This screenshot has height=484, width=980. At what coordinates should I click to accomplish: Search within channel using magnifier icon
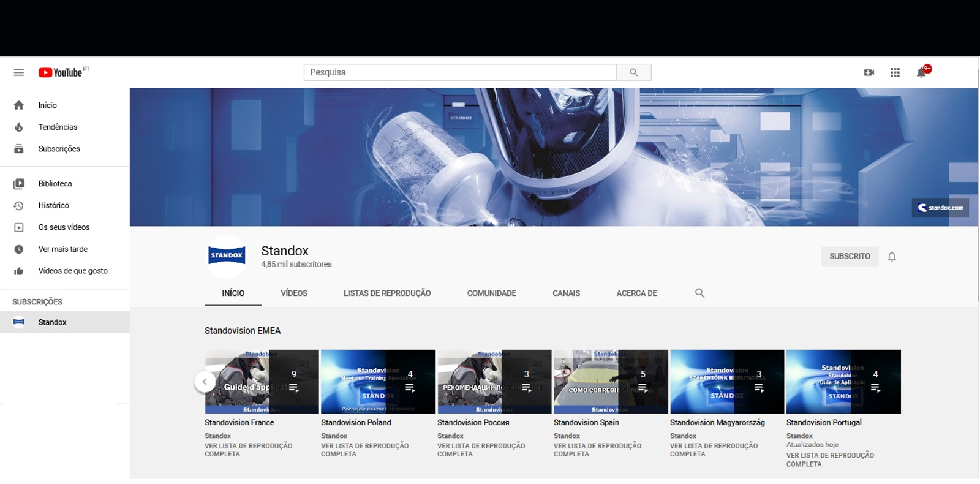click(699, 293)
